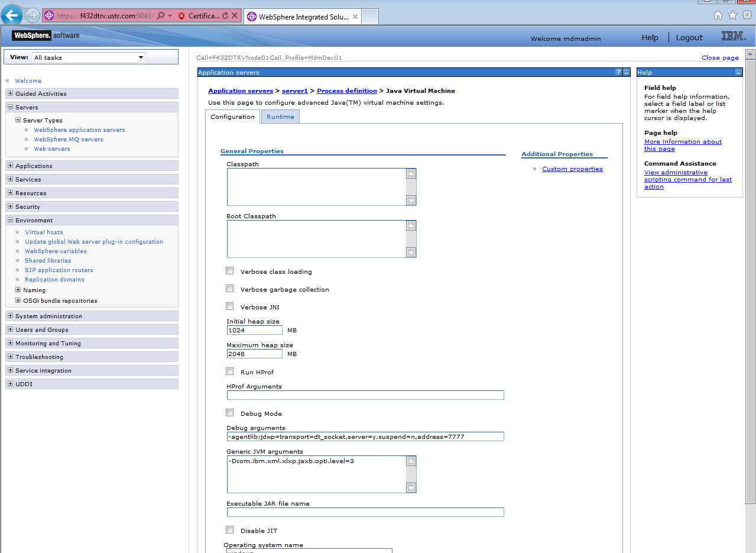
Task: Open the Help menu in the banner
Action: pyautogui.click(x=650, y=37)
